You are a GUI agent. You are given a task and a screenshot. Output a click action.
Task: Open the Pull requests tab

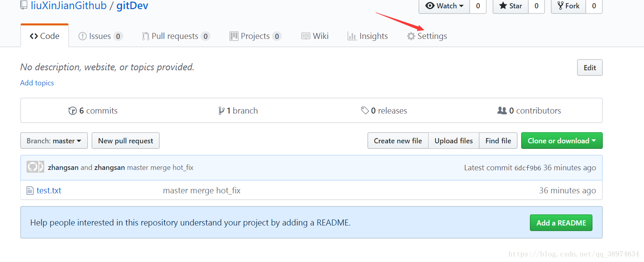(x=175, y=36)
